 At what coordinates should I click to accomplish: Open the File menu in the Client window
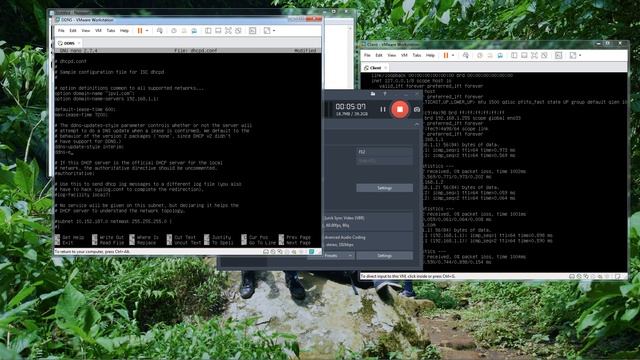coord(367,55)
